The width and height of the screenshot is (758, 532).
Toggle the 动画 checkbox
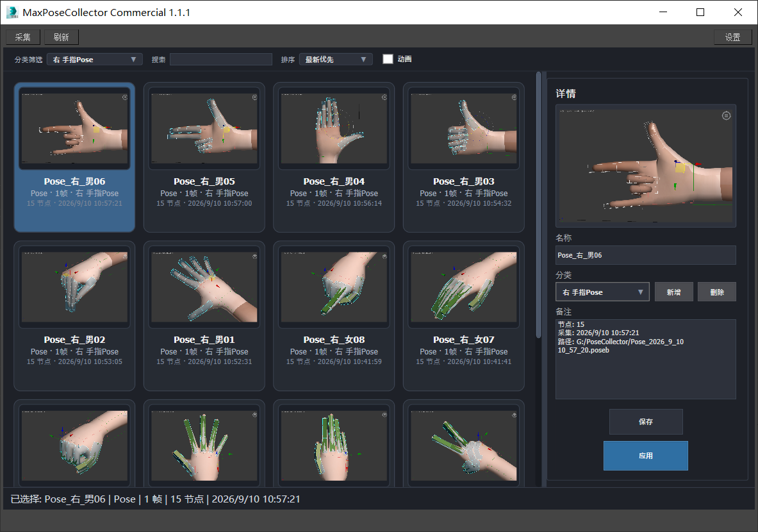[388, 59]
